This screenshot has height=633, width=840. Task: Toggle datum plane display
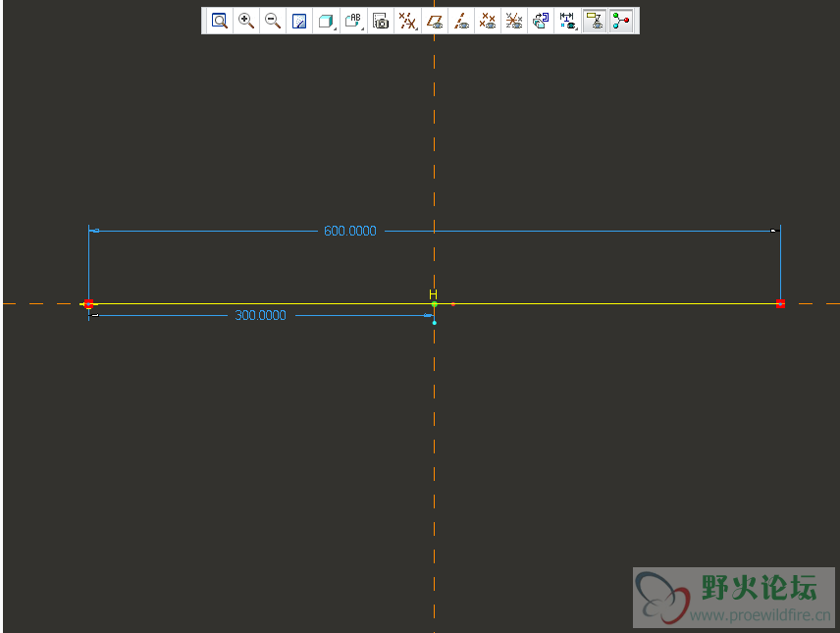pos(435,21)
